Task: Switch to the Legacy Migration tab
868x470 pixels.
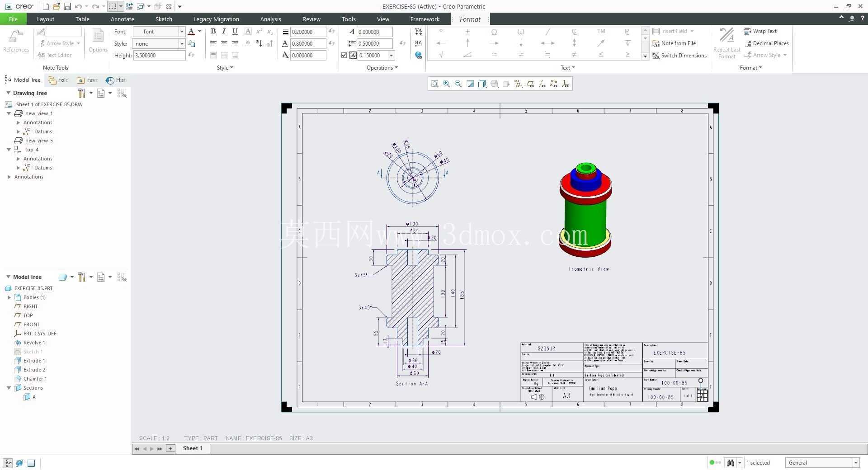Action: pos(216,19)
